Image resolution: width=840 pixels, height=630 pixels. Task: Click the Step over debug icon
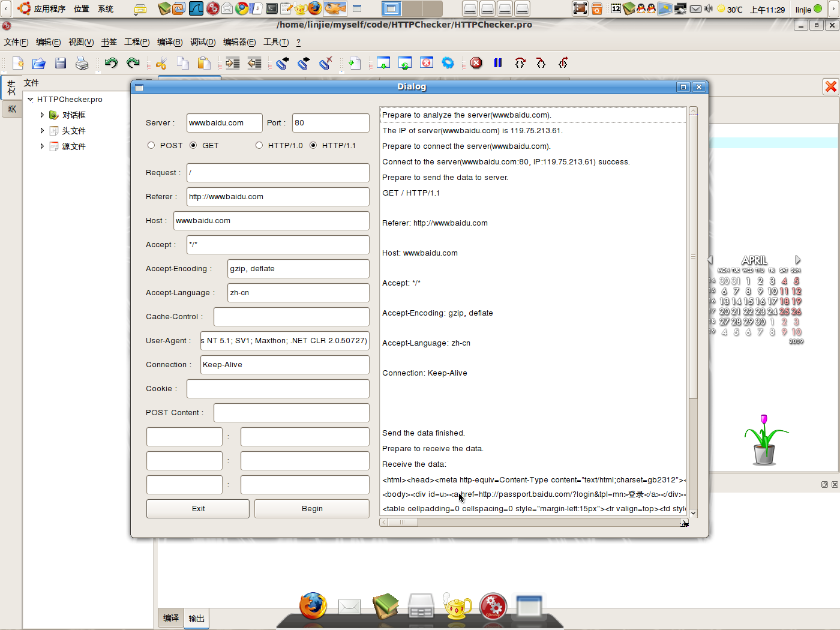coord(520,63)
